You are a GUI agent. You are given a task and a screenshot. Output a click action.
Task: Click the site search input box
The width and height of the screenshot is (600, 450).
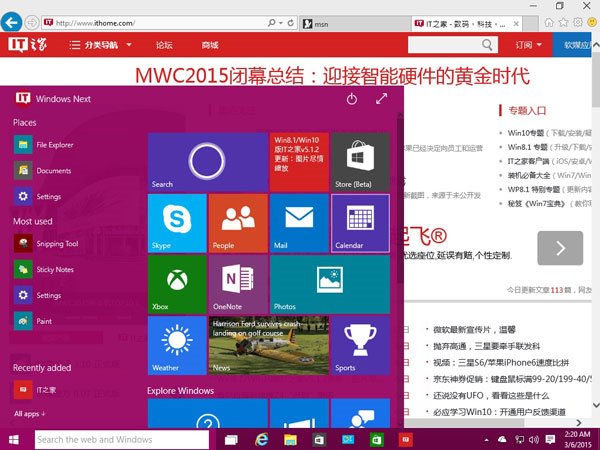(x=444, y=45)
